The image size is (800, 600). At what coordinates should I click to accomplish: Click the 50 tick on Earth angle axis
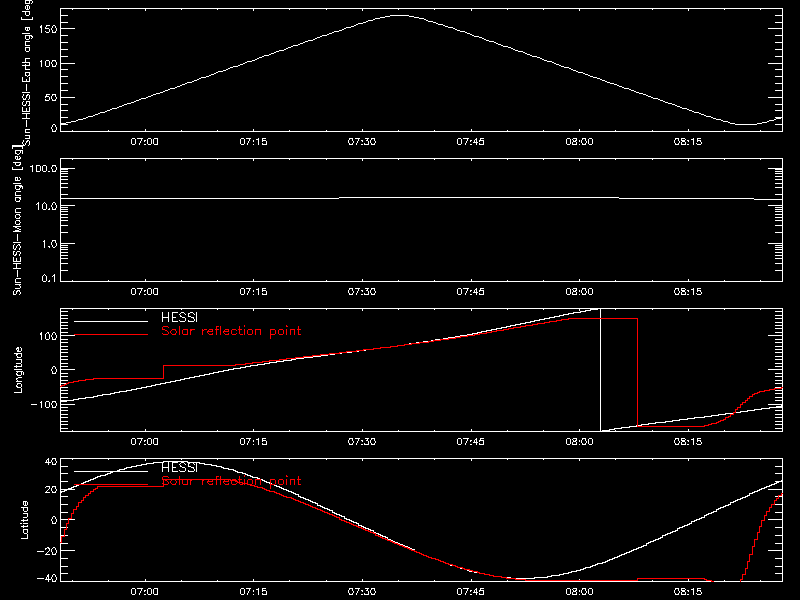pyautogui.click(x=51, y=97)
